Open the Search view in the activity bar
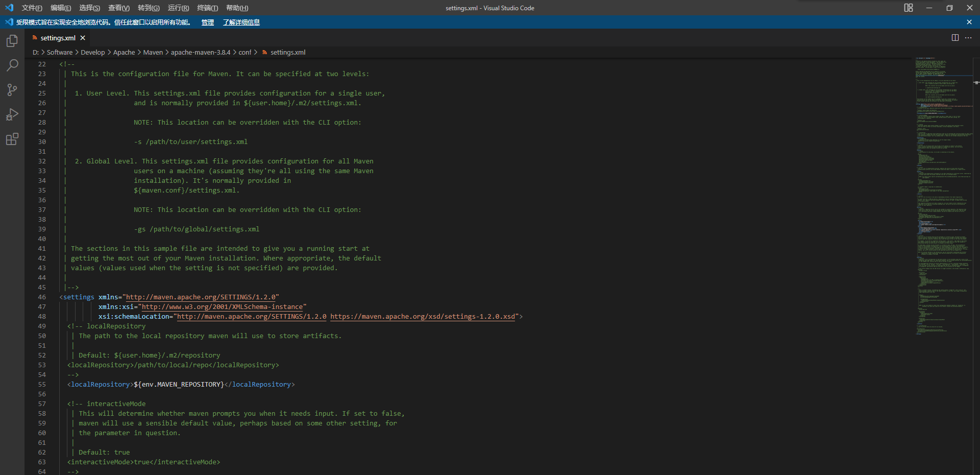The height and width of the screenshot is (475, 980). click(12, 65)
